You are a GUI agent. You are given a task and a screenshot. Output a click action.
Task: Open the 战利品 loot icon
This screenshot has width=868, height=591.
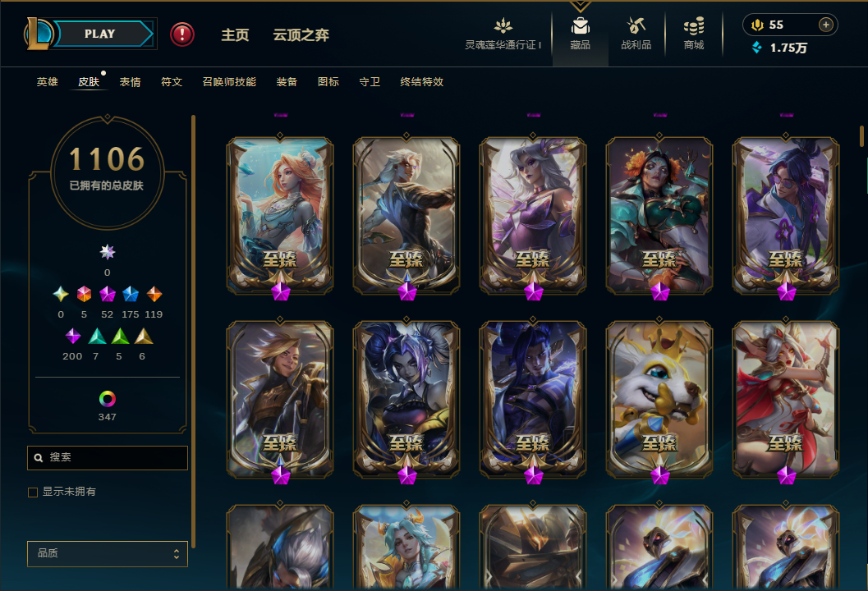[636, 25]
